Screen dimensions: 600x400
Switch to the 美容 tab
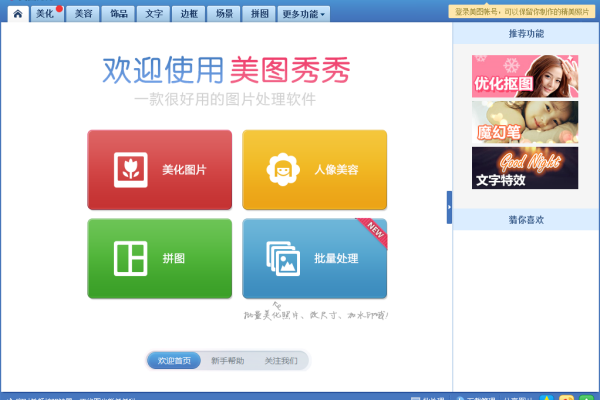84,14
